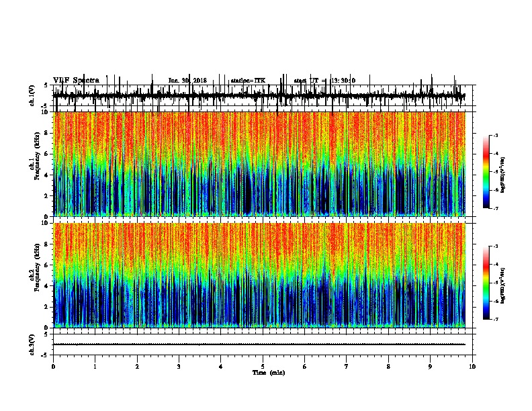Image resolution: width=532 pixels, height=411 pixels.
Task: Click the time axis tick label "9"
Action: click(x=430, y=367)
